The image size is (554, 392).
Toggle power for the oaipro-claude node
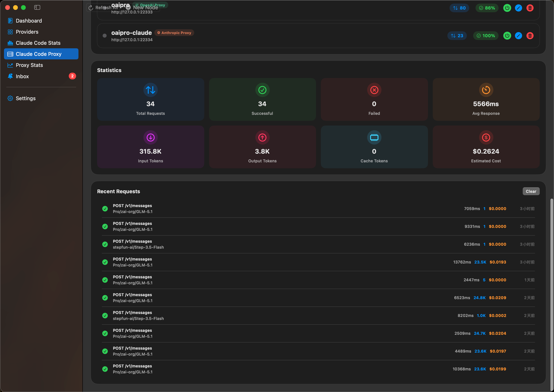click(x=507, y=35)
